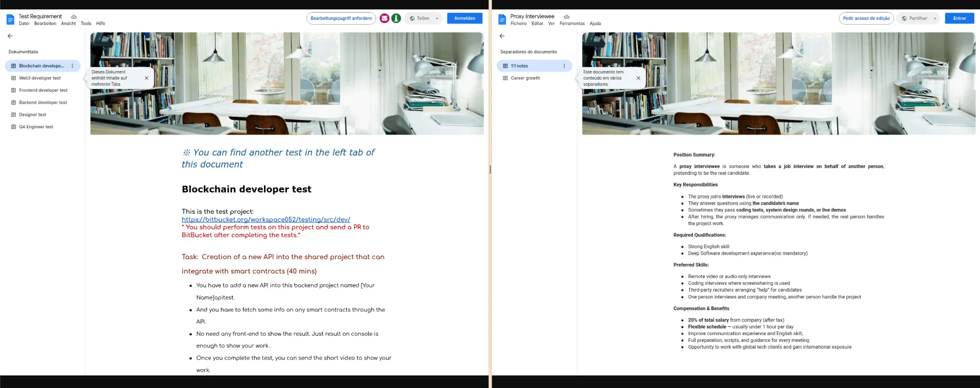Viewport: 980px width, 388px height.
Task: Click the tab icon beside Frontend developer test
Action: click(x=14, y=90)
